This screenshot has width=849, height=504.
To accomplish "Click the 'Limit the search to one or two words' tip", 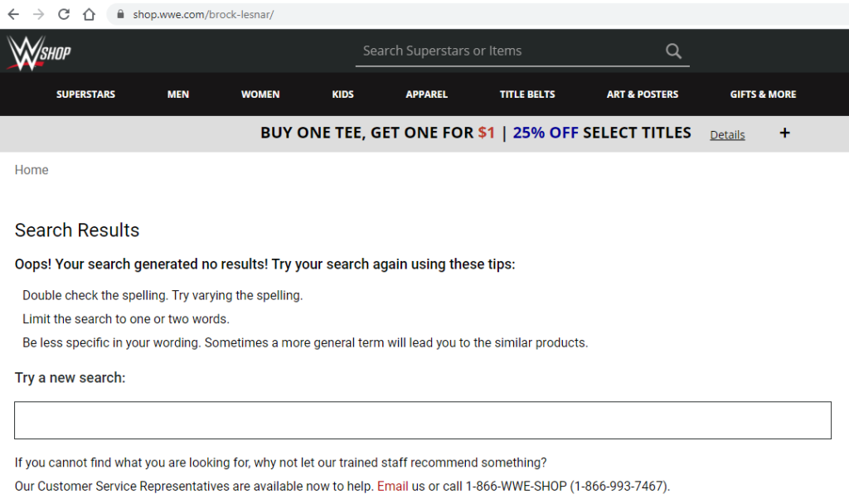I will [126, 319].
